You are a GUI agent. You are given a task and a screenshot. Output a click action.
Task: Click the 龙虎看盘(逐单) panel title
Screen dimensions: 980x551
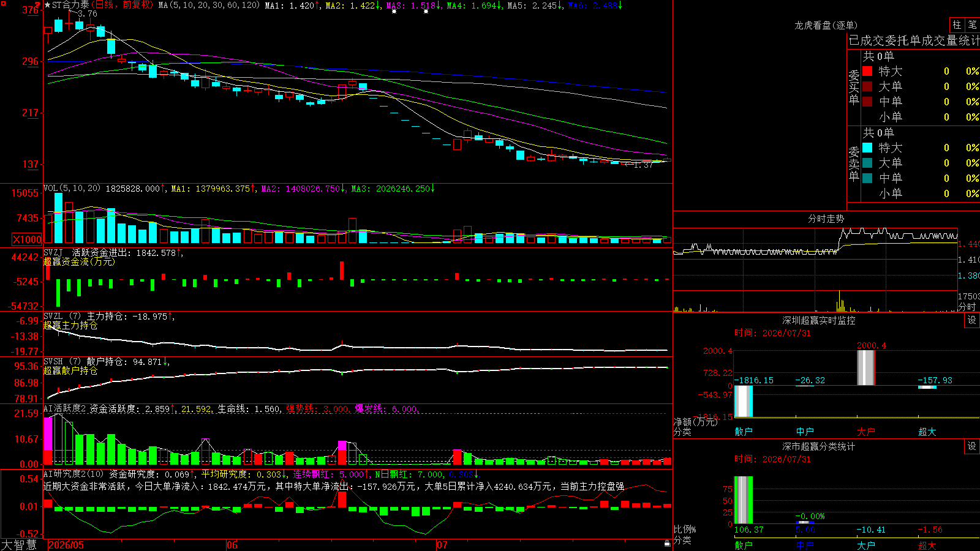pos(826,25)
